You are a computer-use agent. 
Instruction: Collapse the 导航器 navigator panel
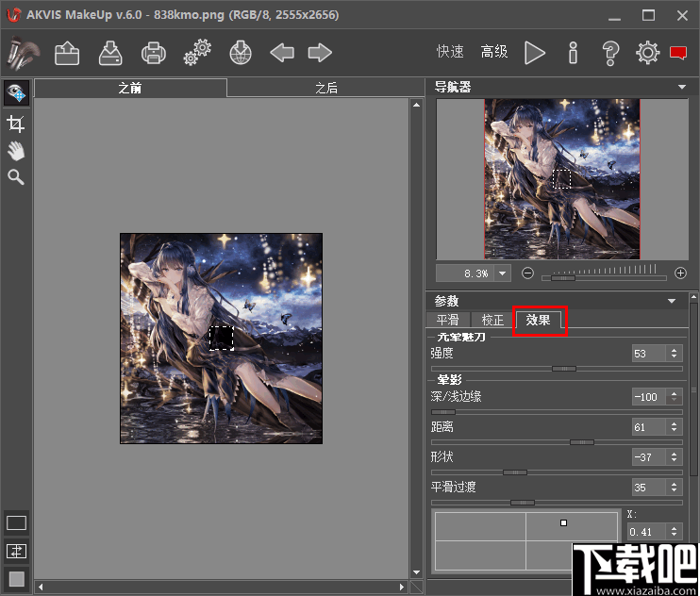(682, 87)
